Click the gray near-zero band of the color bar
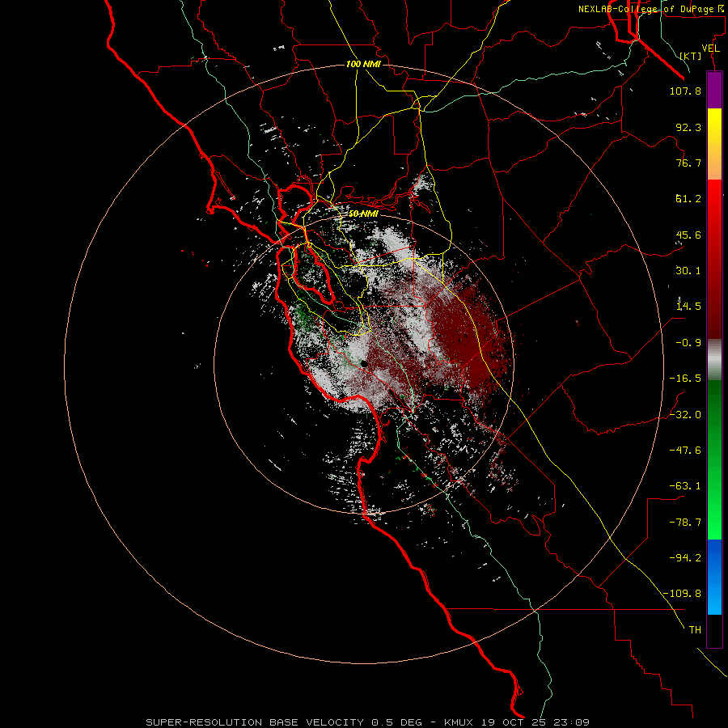The image size is (728, 728). pos(714,359)
